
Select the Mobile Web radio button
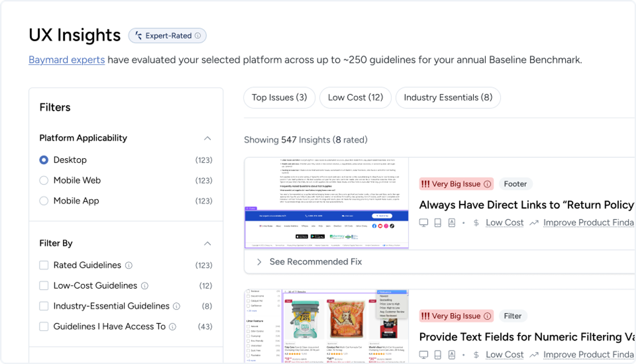tap(44, 181)
